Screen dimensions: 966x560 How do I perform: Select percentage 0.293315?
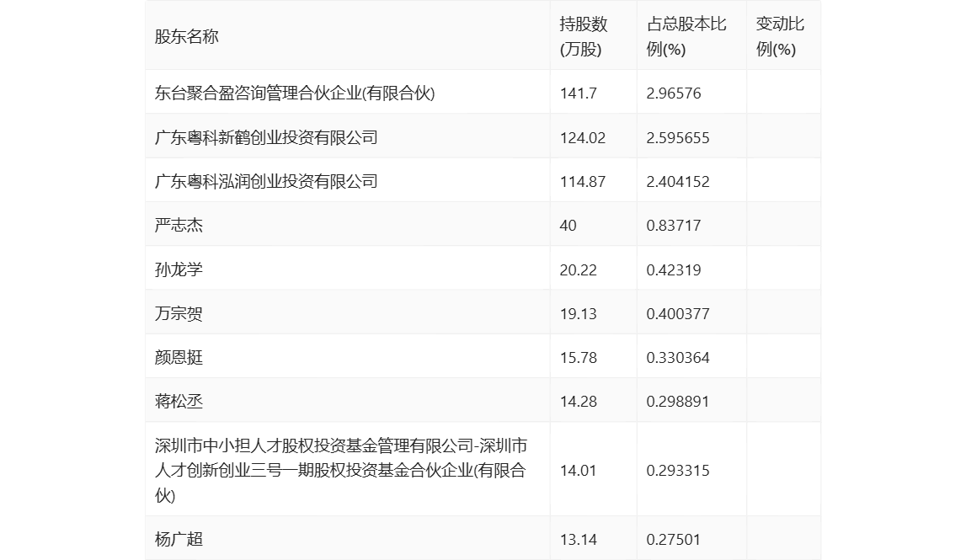click(x=678, y=470)
